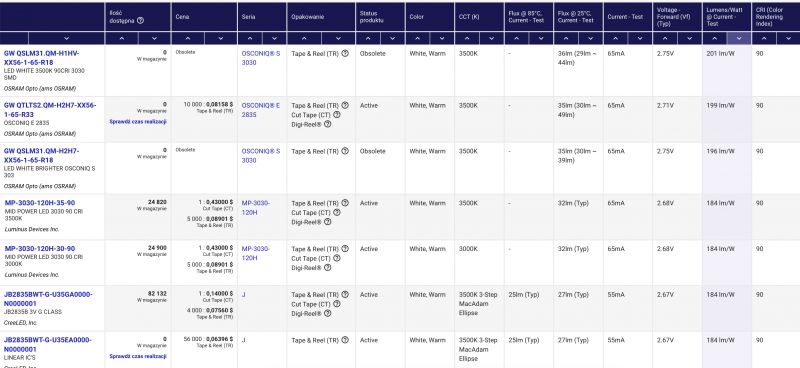
Task: Open part GW QSLM31.QM-H1HV-XX56-1-65-R18
Action: [x=42, y=58]
